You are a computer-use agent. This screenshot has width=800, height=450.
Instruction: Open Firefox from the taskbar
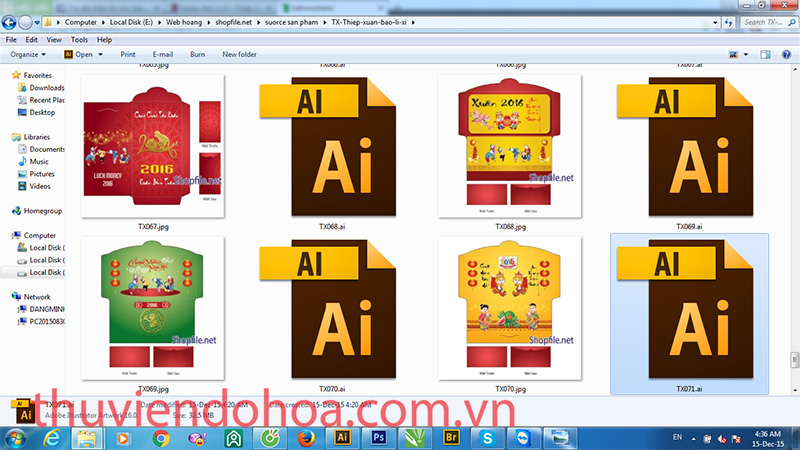point(306,438)
